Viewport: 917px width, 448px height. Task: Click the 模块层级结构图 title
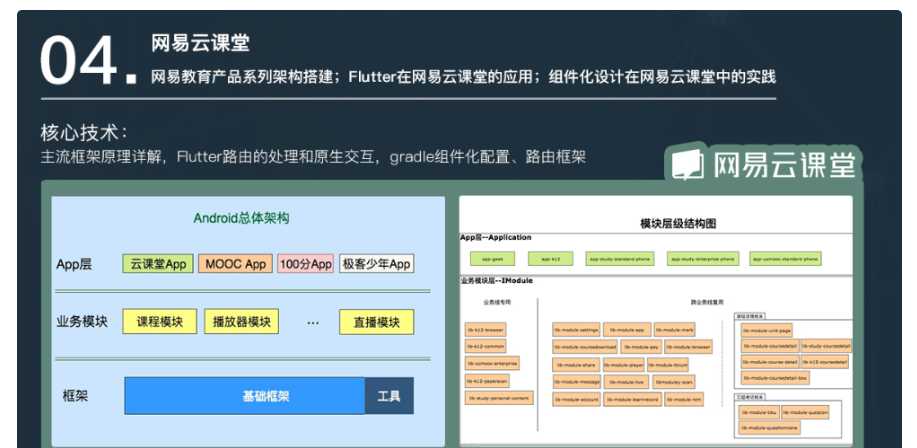678,223
